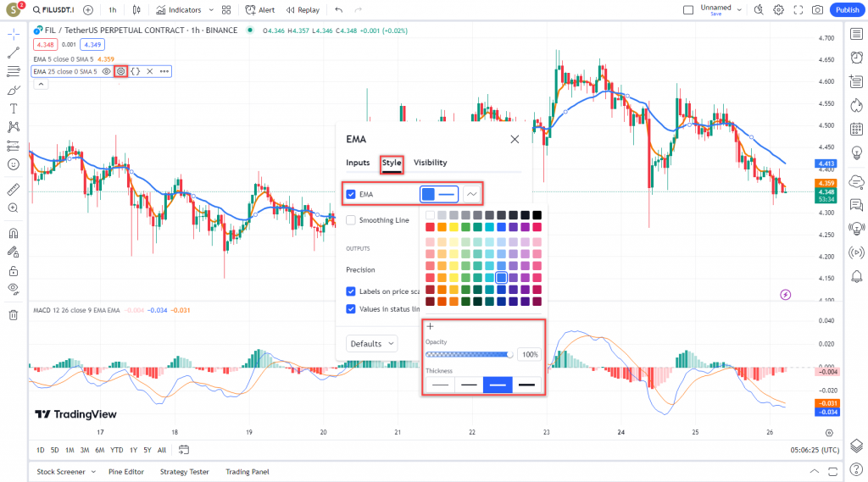Remove drawings with the trash icon
The image size is (868, 482).
pyautogui.click(x=14, y=315)
